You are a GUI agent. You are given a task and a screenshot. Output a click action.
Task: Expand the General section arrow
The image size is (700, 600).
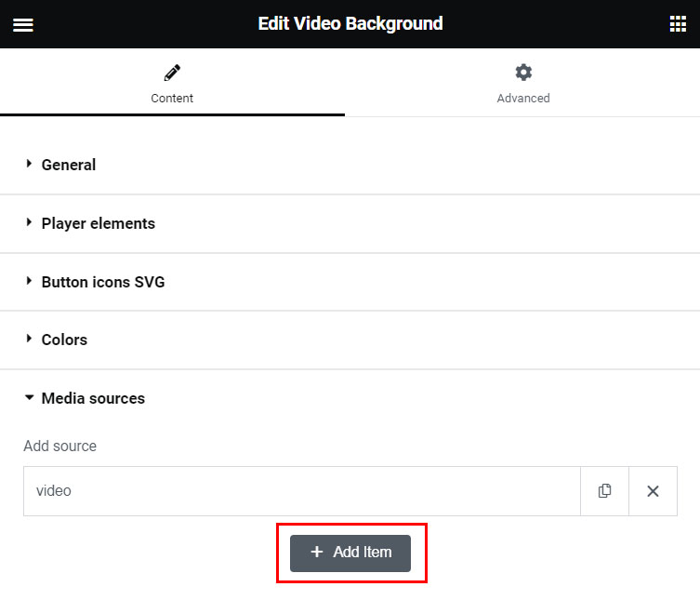point(30,165)
